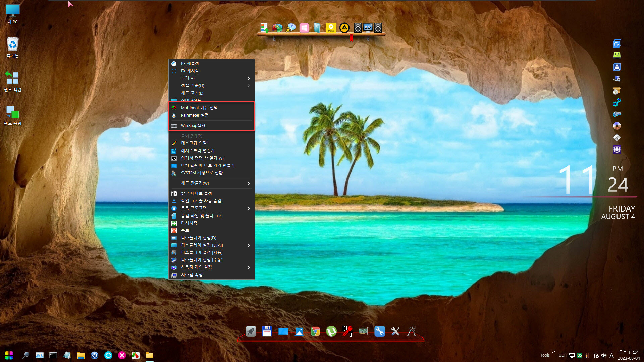
Task: Click the A input language indicator in tray
Action: [611, 355]
